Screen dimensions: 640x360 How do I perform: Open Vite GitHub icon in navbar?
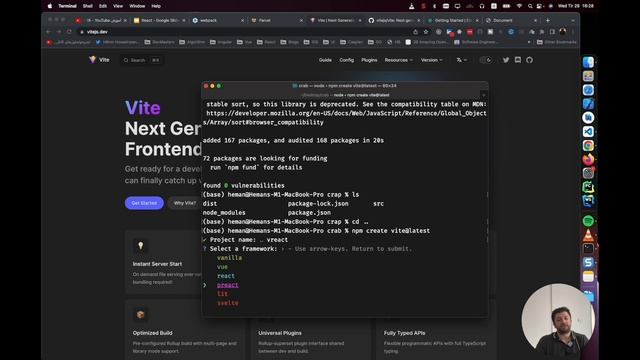[529, 60]
